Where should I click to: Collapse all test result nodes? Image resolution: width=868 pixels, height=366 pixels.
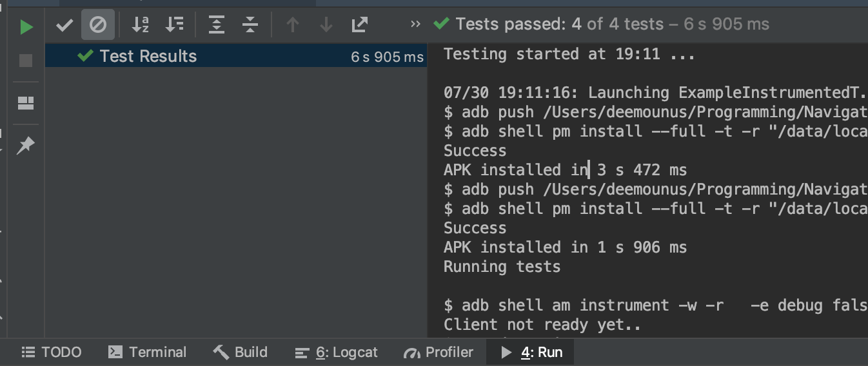pos(250,25)
